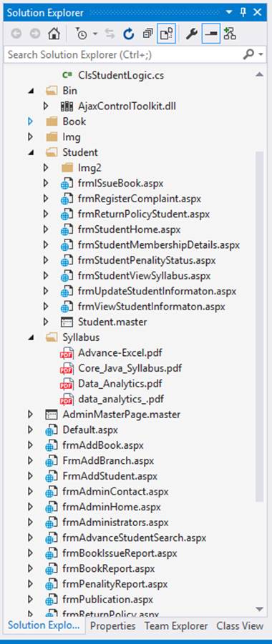
Task: Expand the Img folder
Action: (29, 137)
